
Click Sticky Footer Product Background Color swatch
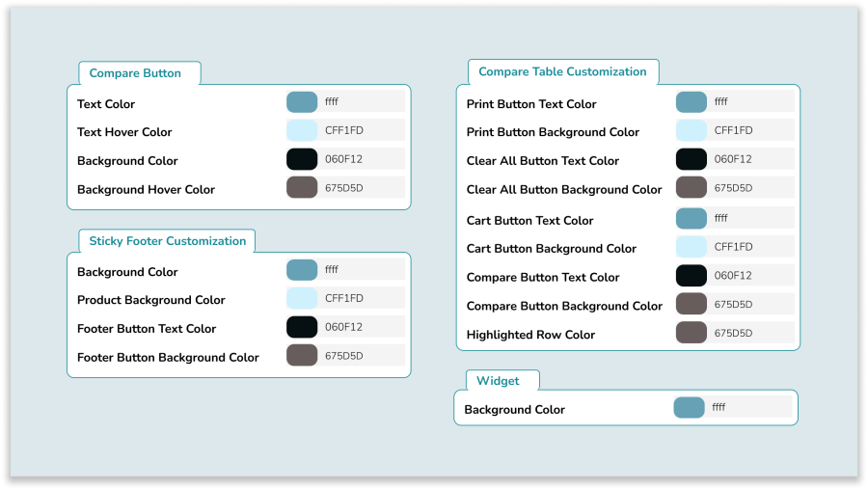pyautogui.click(x=302, y=299)
